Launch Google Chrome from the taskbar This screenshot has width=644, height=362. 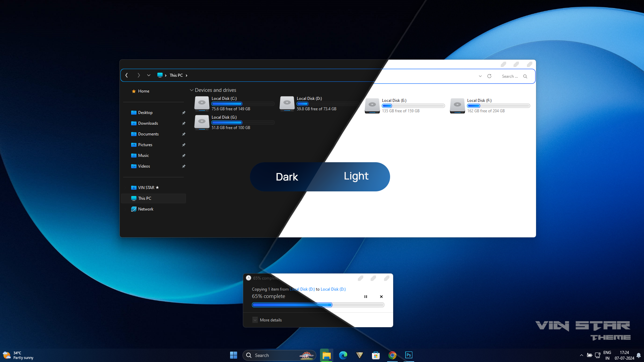tap(392, 355)
